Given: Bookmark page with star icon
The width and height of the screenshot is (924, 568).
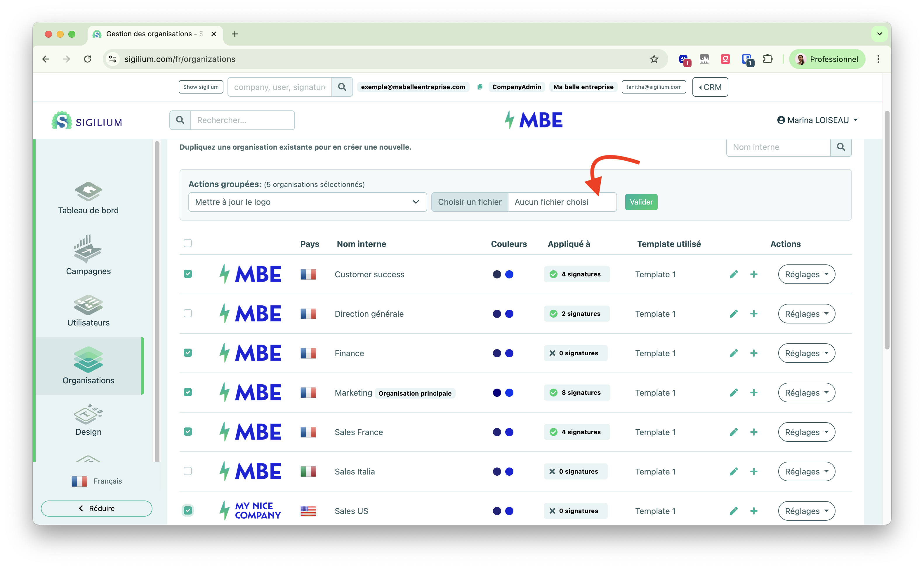Looking at the screenshot, I should pos(654,59).
